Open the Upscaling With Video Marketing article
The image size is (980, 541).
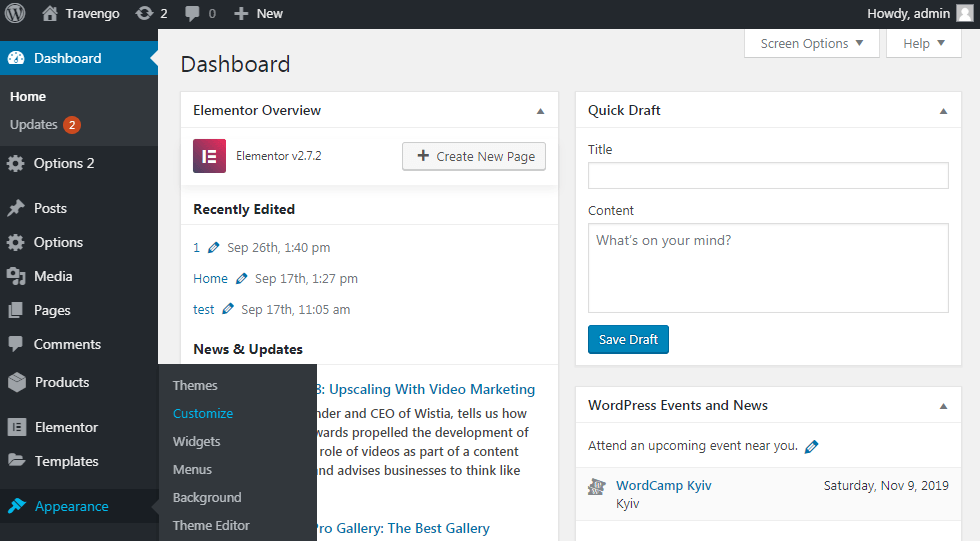pos(426,389)
